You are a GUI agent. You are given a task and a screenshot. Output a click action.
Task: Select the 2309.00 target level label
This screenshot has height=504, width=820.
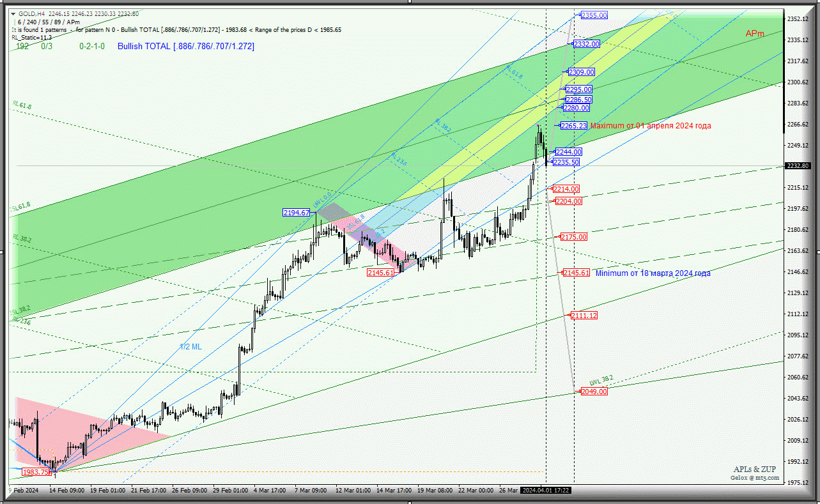581,72
